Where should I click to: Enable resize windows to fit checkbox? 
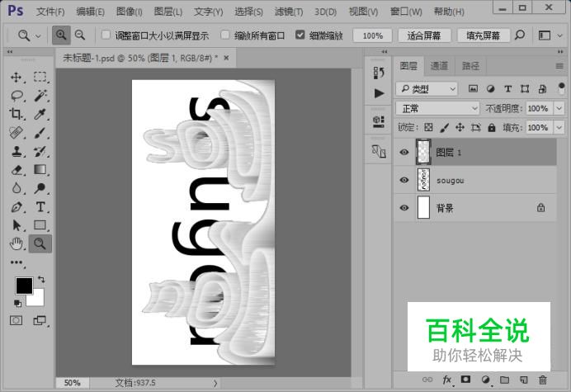click(x=106, y=35)
